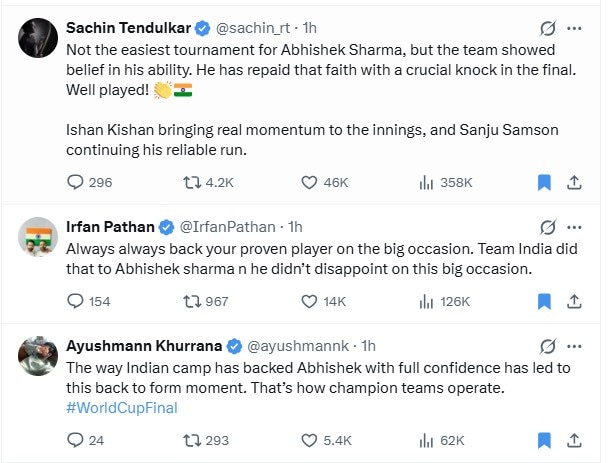Image resolution: width=608 pixels, height=463 pixels.
Task: Like Sachin Tendulkar's tweet
Action: pyautogui.click(x=312, y=182)
